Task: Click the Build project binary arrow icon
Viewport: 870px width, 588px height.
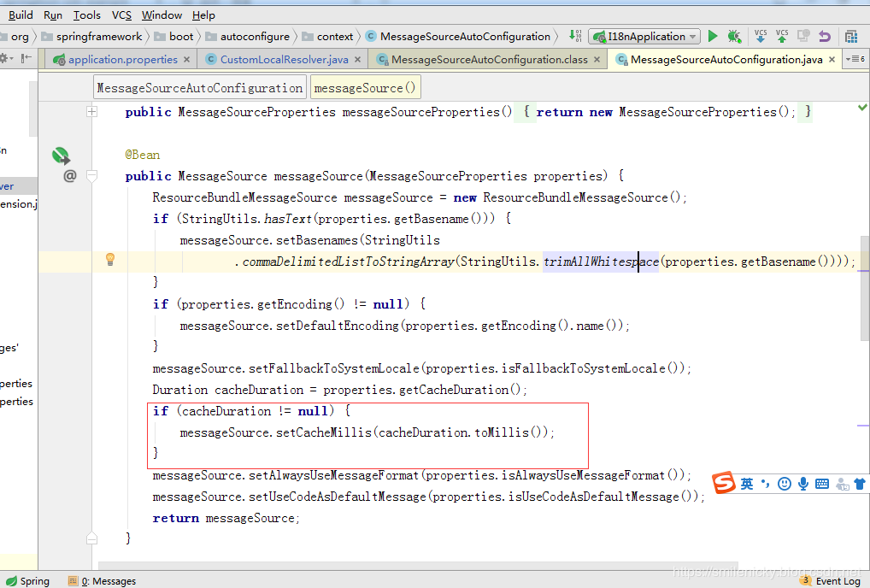Action: point(575,36)
